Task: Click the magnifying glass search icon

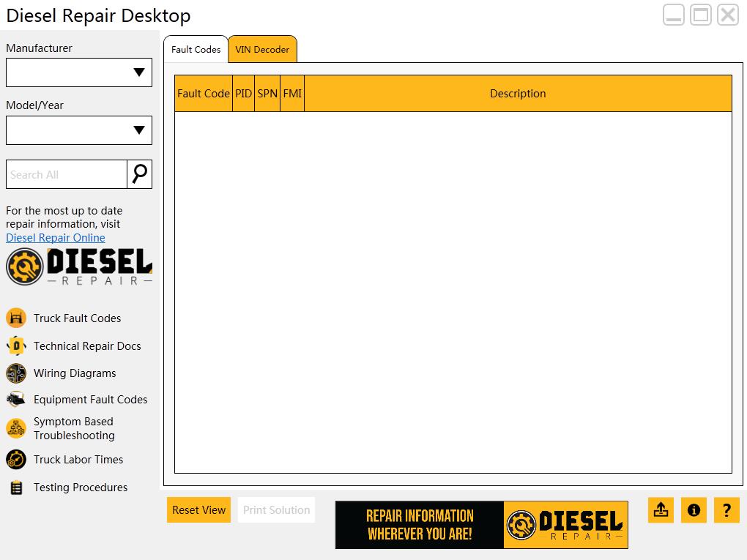Action: tap(139, 174)
